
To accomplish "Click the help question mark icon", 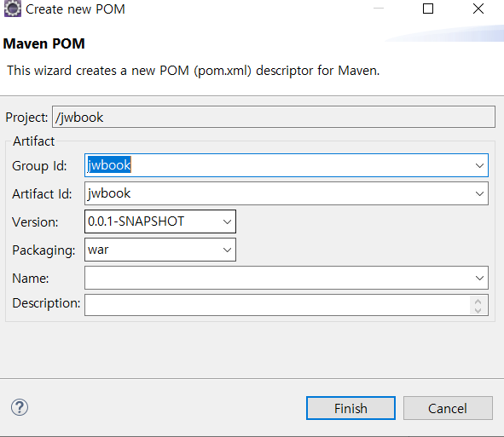I will 20,407.
